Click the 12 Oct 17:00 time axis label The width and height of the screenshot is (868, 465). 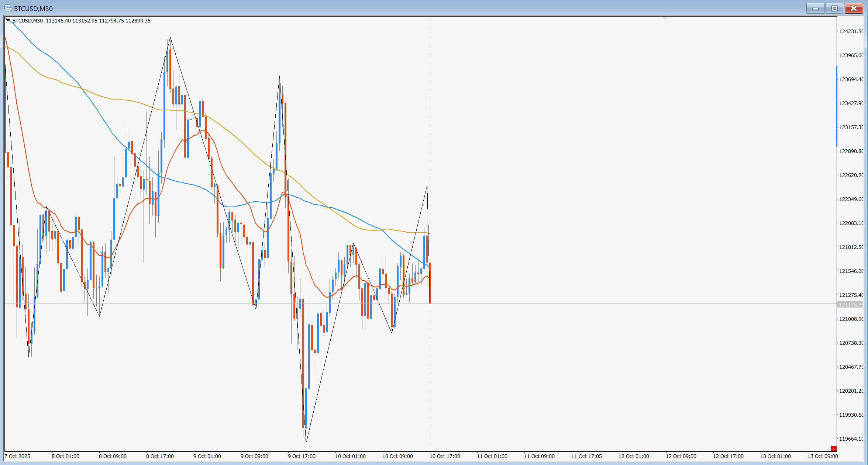pos(728,456)
